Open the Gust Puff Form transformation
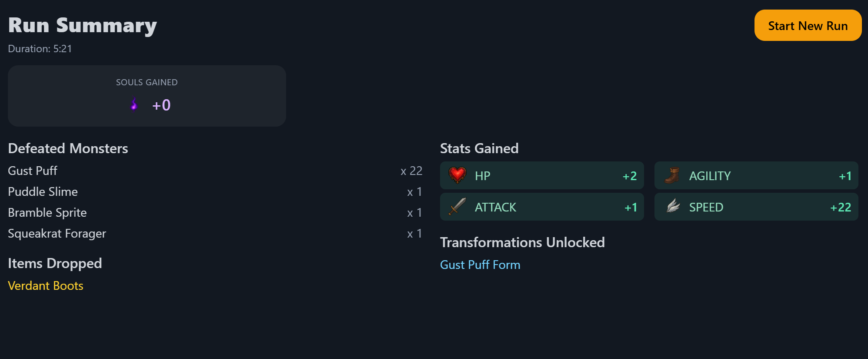The image size is (868, 359). click(480, 265)
